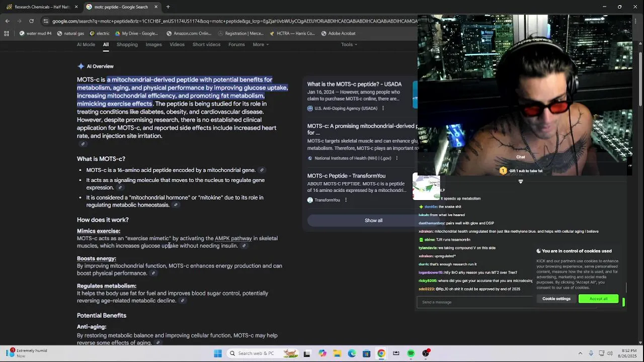The height and width of the screenshot is (362, 644).
Task: Show hidden system tray icons chevron
Action: coord(580,353)
